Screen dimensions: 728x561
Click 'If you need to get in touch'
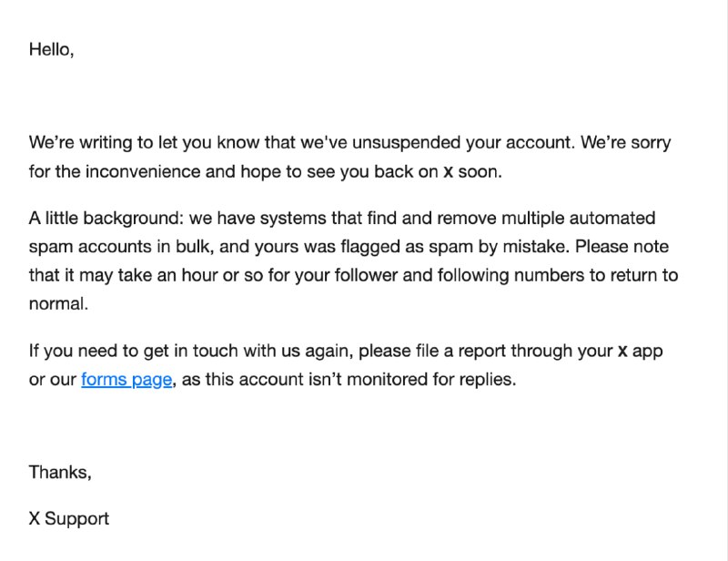coord(133,351)
